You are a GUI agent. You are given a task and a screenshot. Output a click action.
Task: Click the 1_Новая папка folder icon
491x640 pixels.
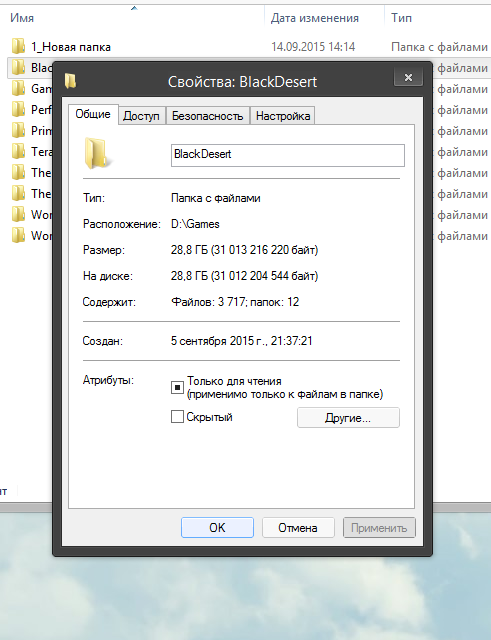tap(18, 47)
